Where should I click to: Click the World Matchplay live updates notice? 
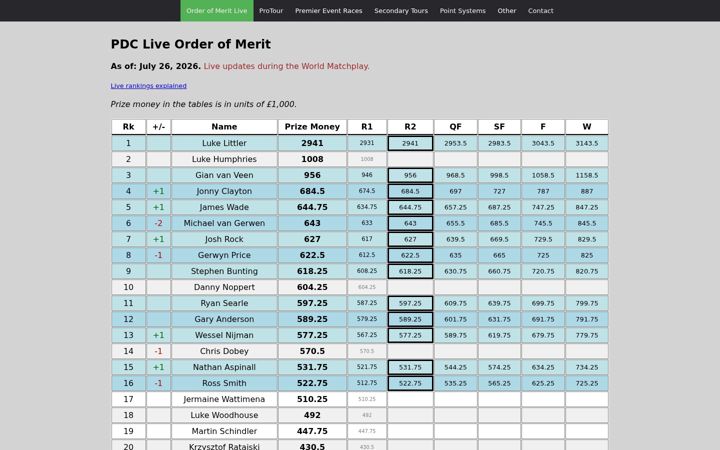pos(287,66)
